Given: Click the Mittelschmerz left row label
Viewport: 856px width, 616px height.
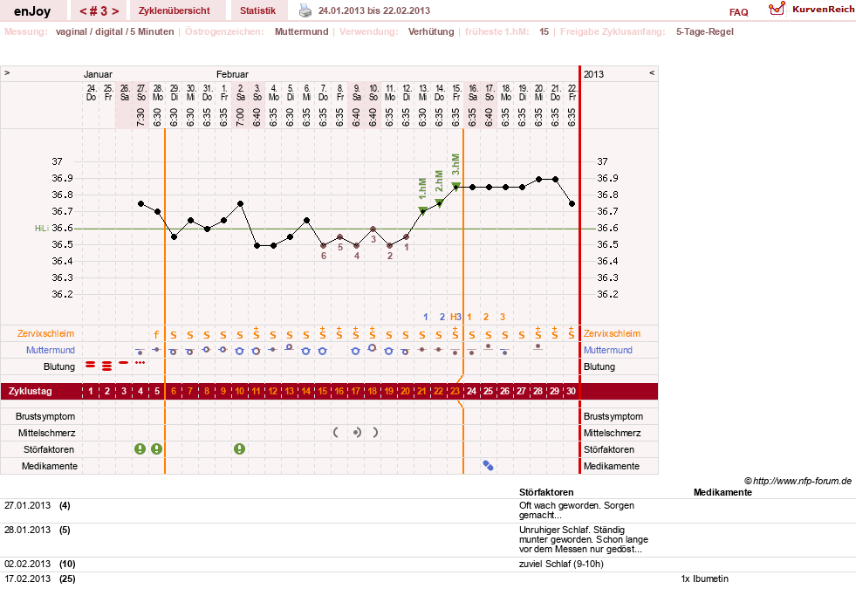Looking at the screenshot, I should (46, 433).
